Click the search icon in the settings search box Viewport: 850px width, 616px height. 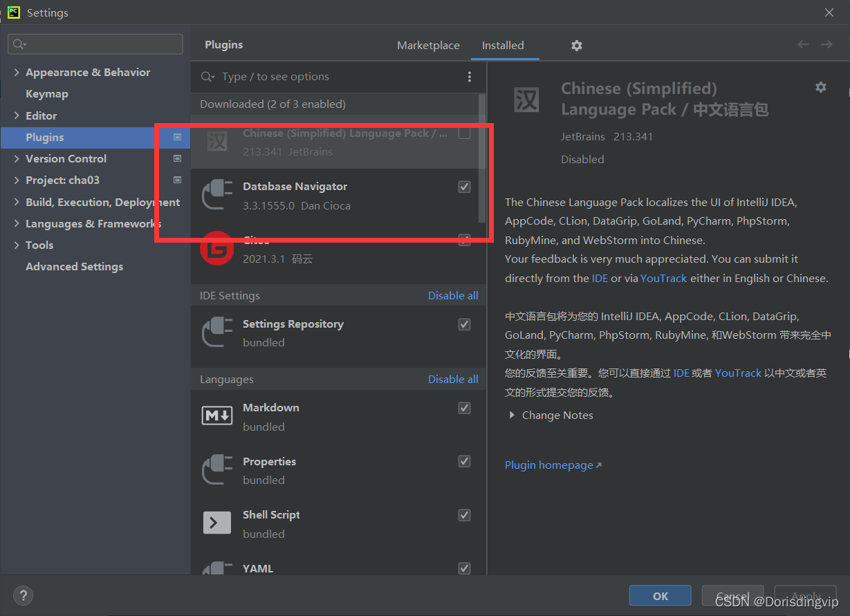pyautogui.click(x=19, y=44)
